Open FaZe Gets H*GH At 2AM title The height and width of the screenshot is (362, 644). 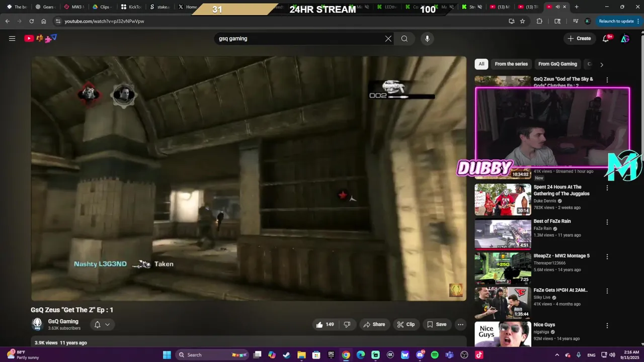(560, 290)
